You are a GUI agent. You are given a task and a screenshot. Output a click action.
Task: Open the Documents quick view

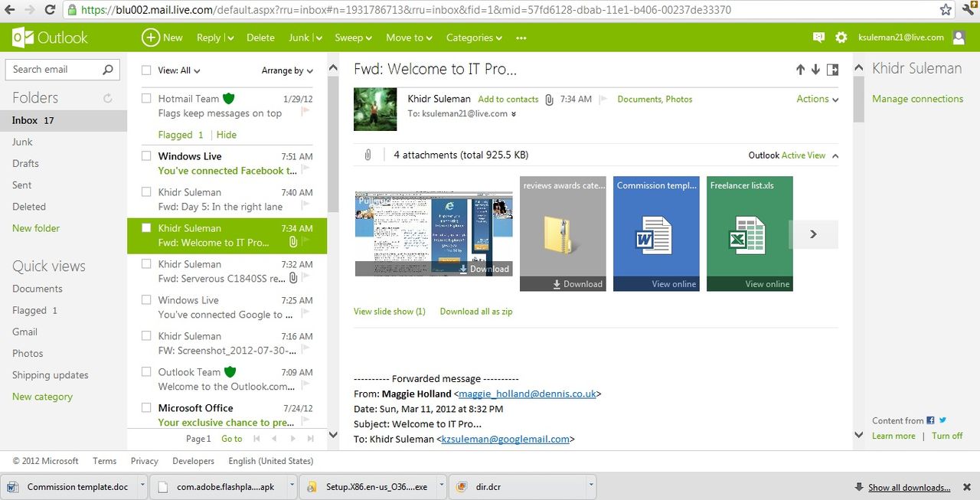(38, 289)
